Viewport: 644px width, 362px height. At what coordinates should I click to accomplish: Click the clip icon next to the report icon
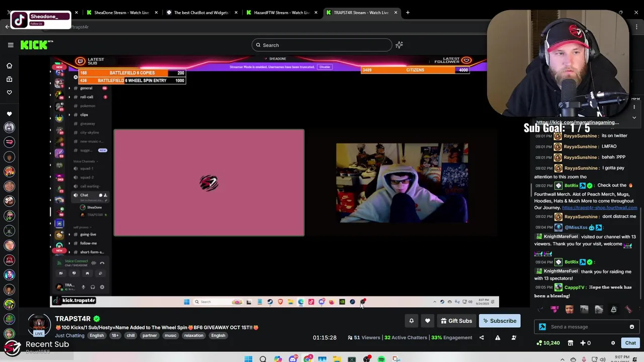click(514, 338)
